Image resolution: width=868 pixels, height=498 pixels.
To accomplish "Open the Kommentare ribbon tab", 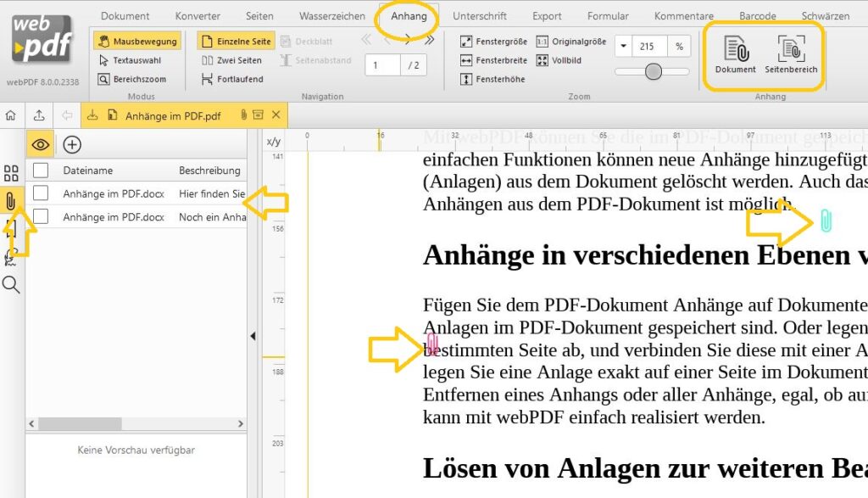I will click(x=683, y=15).
